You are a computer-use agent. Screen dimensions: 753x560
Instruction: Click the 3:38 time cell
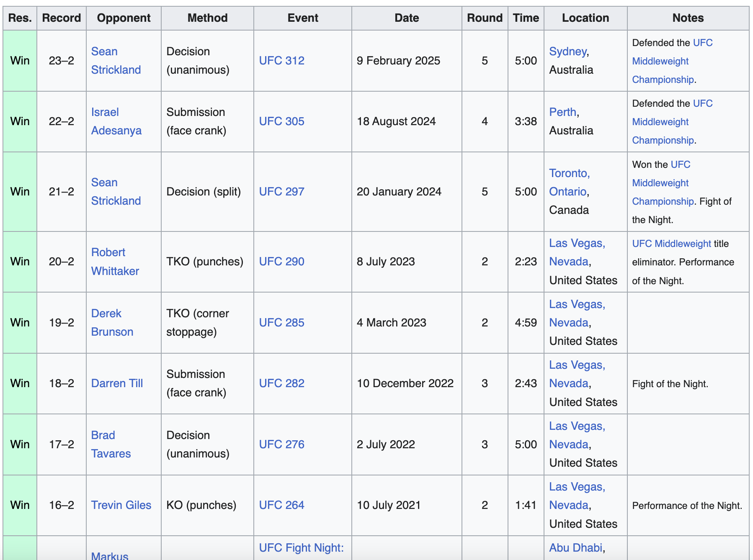[x=526, y=121]
